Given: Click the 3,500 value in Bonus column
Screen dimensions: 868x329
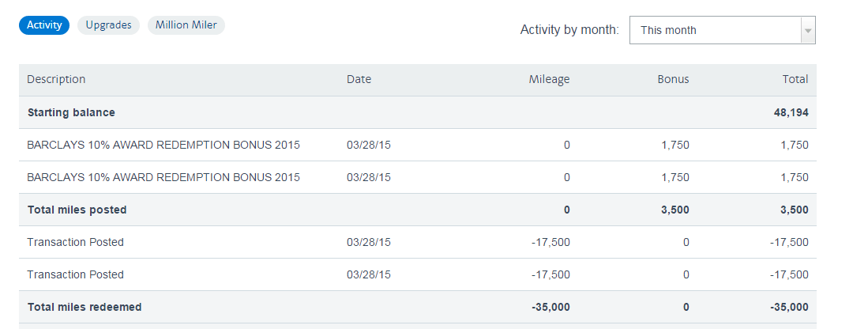Looking at the screenshot, I should pos(675,210).
